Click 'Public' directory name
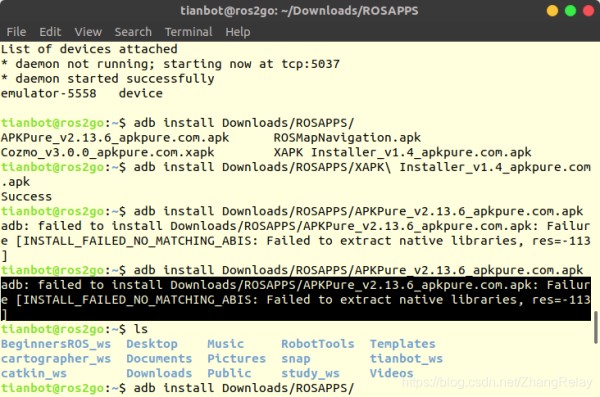 tap(229, 373)
